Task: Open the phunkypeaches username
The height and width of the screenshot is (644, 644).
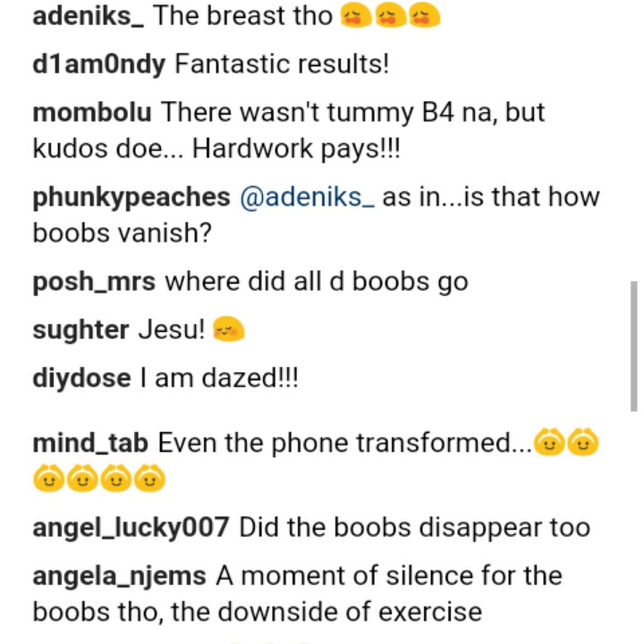Action: point(131,198)
